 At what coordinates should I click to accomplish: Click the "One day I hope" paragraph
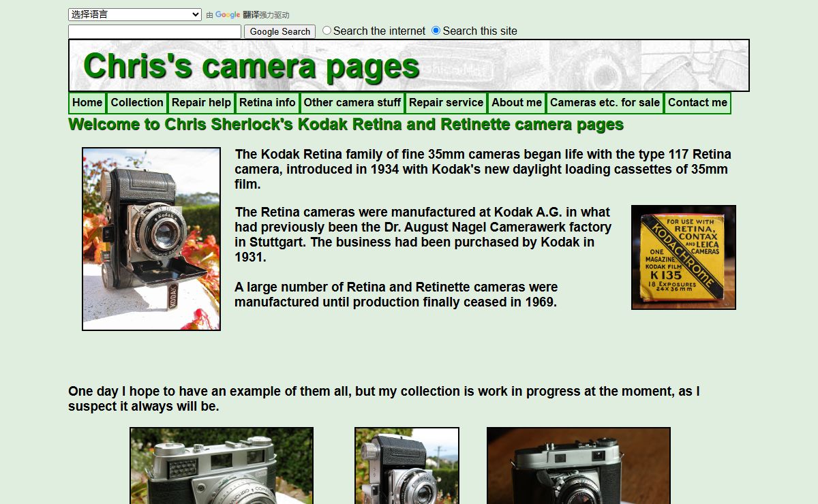coord(384,398)
